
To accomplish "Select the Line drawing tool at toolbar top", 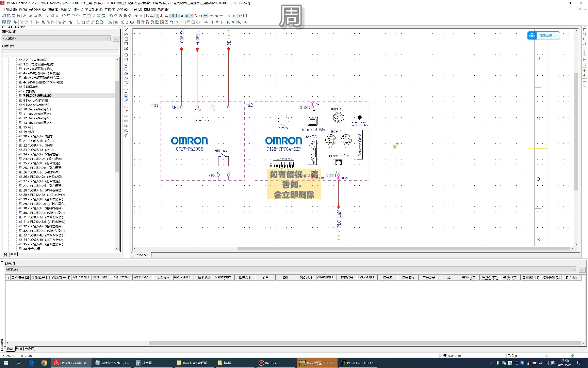I will click(126, 30).
